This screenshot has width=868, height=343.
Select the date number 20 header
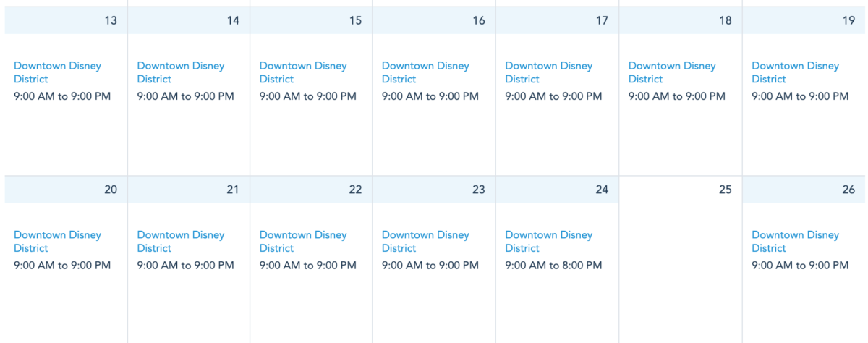tap(110, 190)
